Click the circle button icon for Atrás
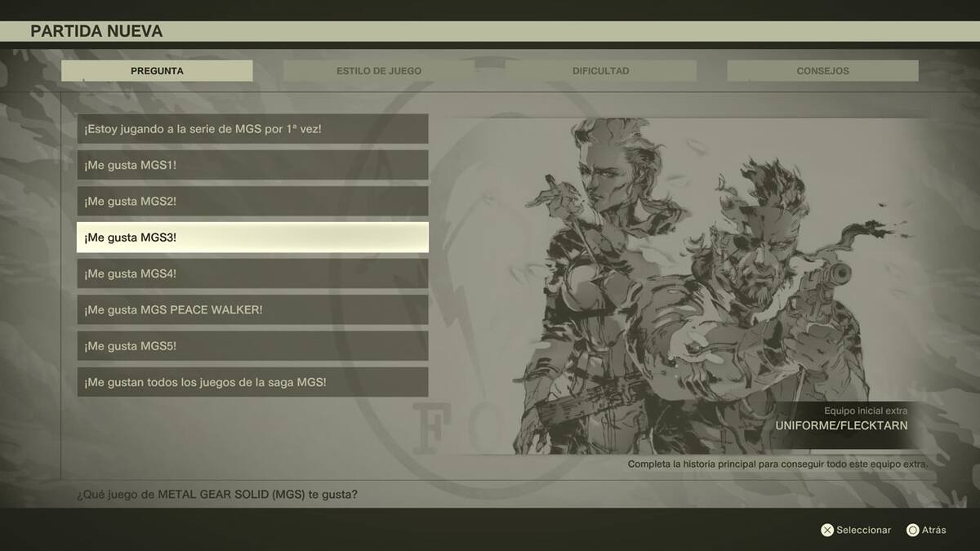The width and height of the screenshot is (980, 551). coord(913,531)
